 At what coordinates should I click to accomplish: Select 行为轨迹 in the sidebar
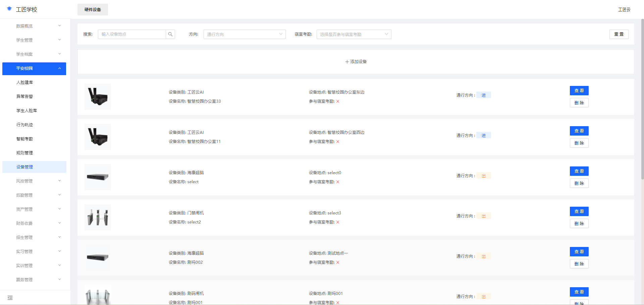[x=24, y=124]
